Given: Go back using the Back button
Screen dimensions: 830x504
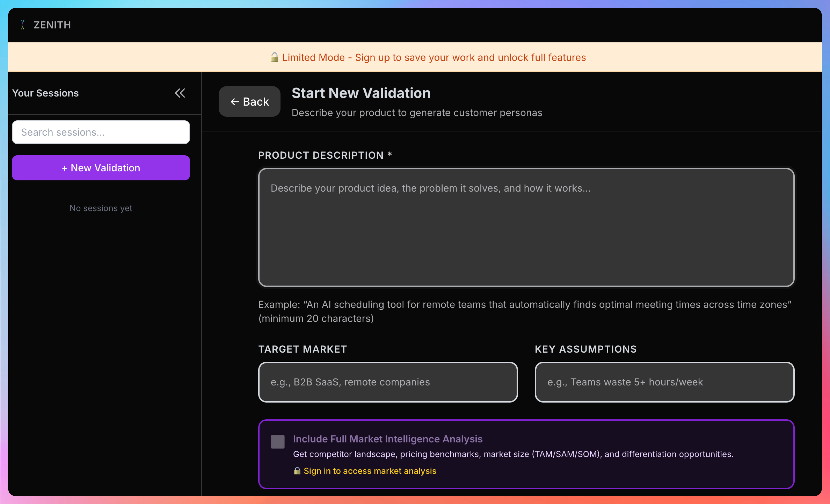Looking at the screenshot, I should pyautogui.click(x=249, y=101).
